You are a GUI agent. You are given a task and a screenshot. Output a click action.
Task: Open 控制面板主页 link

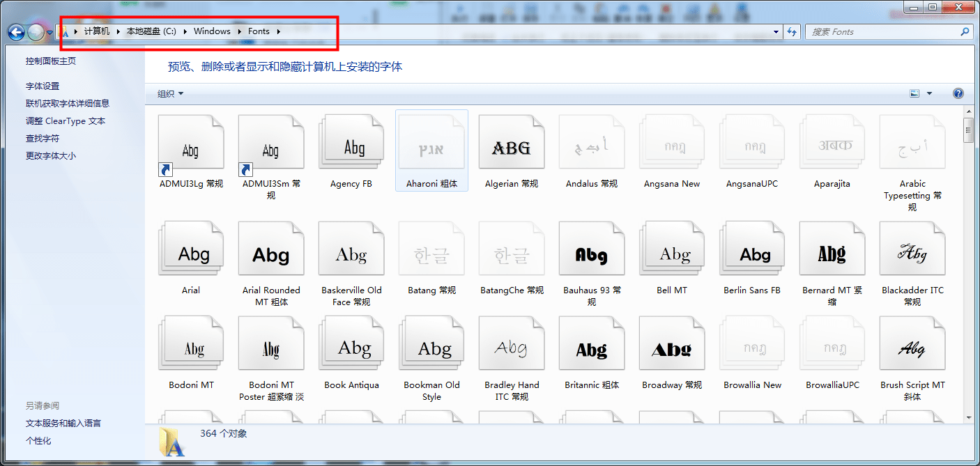click(51, 61)
